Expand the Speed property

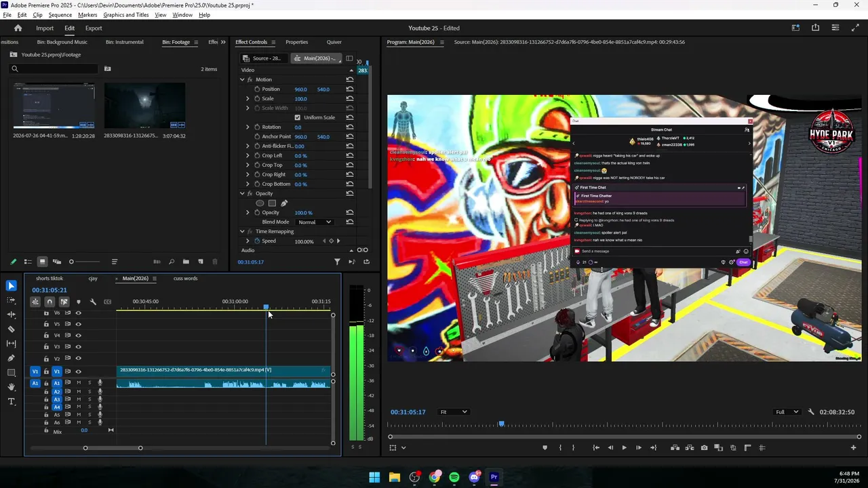[248, 241]
